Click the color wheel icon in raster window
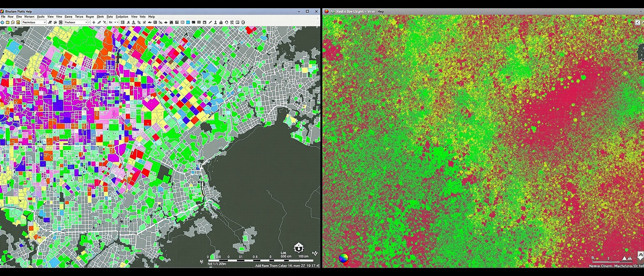 point(343,258)
